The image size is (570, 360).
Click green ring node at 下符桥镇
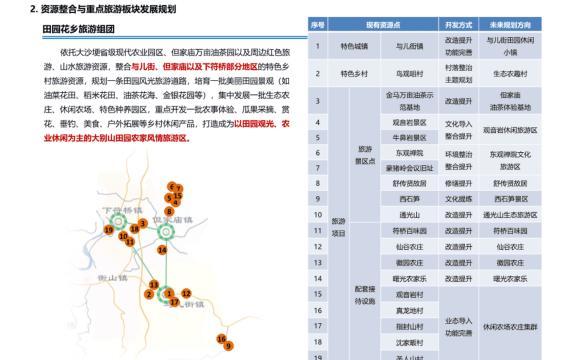tap(118, 221)
